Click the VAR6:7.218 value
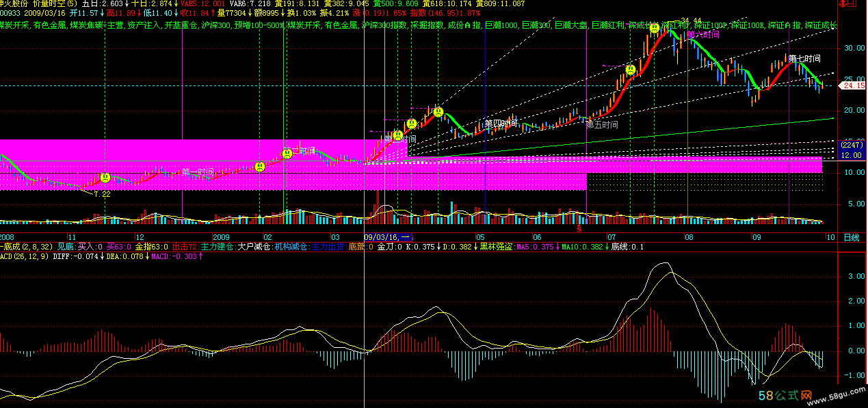The height and width of the screenshot is (408, 868). pos(250,4)
